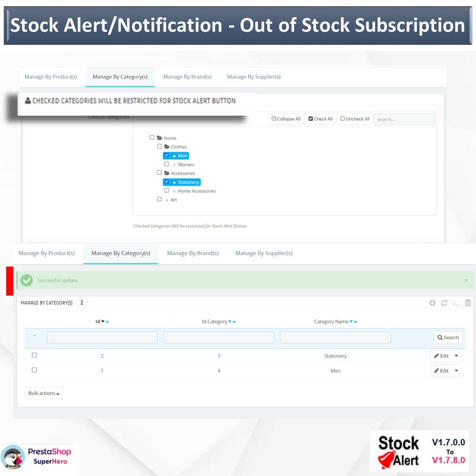Open the SQL query terminal icon
The width and height of the screenshot is (476, 476).
point(456,303)
